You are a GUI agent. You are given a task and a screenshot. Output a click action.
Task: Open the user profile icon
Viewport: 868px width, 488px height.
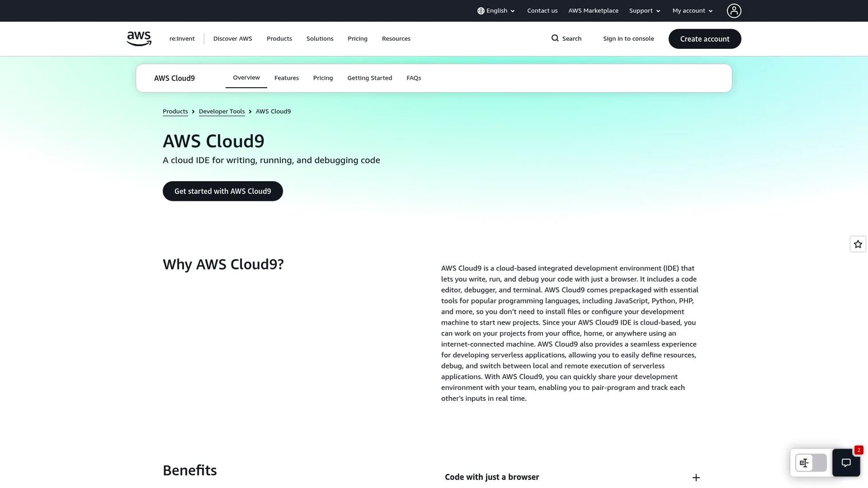click(734, 10)
